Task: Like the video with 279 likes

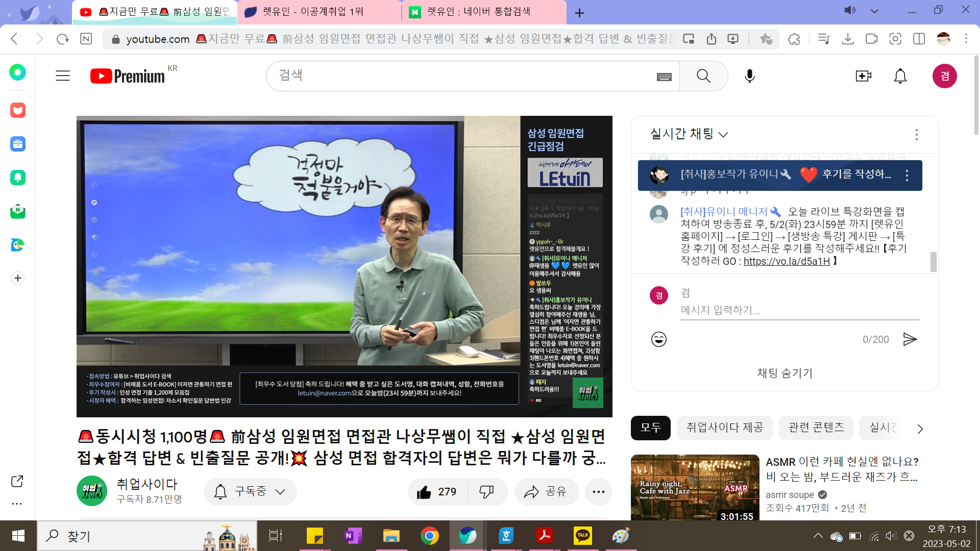Action: coord(437,492)
